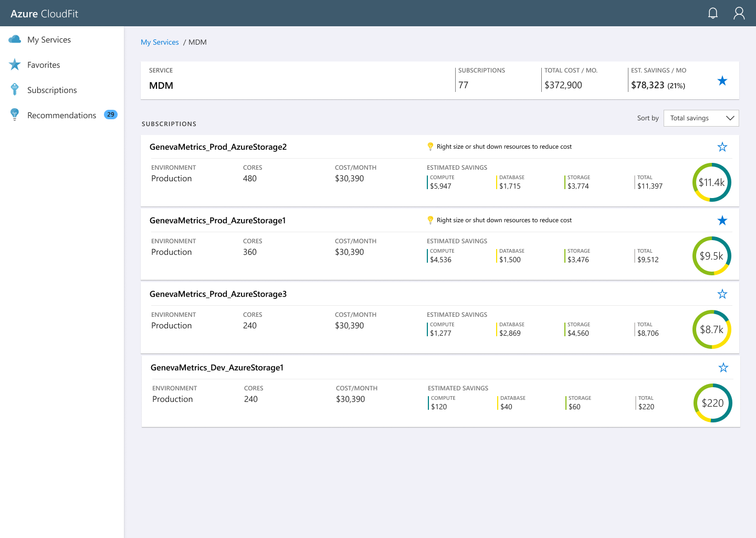Click the Recommendations lightbulb icon in sidebar

coord(15,115)
